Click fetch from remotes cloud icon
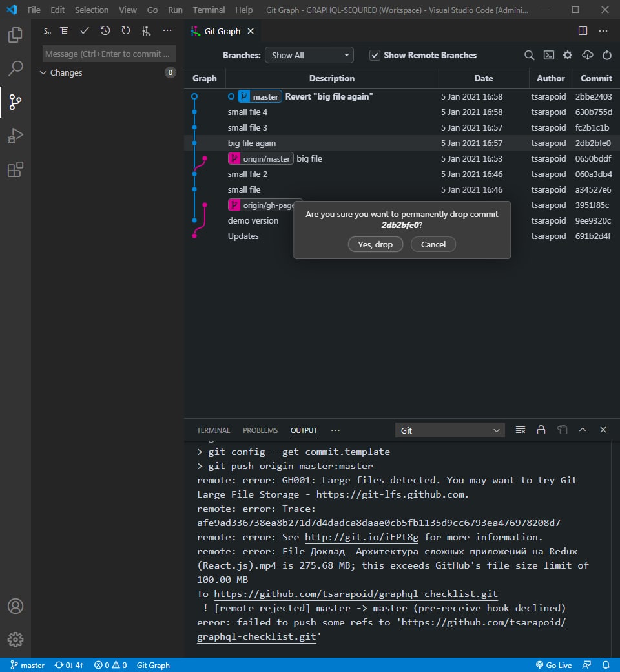Viewport: 620px width, 672px height. [588, 56]
